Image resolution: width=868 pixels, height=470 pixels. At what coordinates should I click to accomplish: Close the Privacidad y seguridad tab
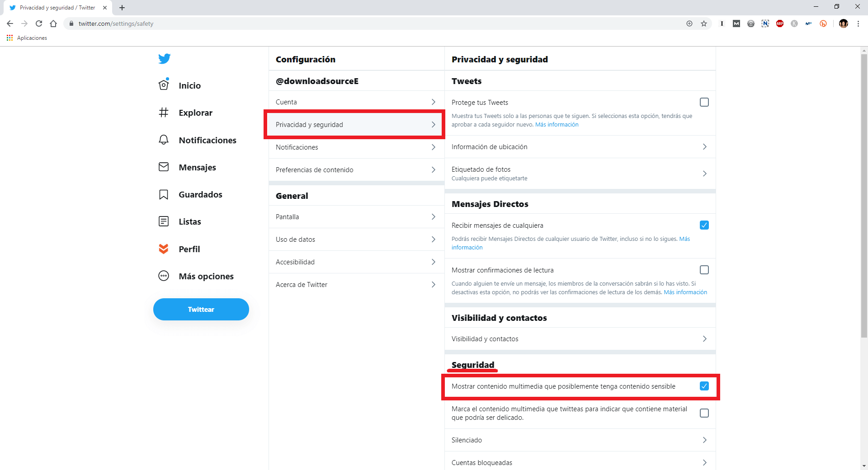point(105,8)
